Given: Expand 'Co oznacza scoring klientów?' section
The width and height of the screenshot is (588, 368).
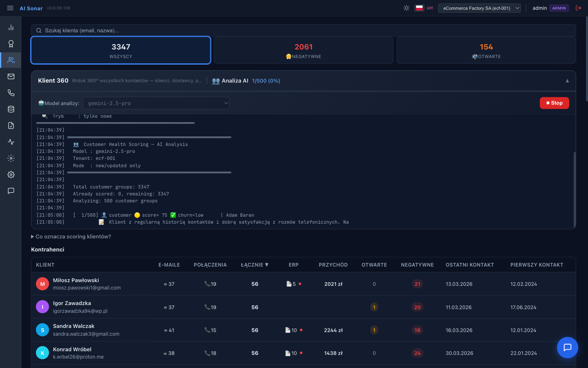Looking at the screenshot, I should 71,237.
